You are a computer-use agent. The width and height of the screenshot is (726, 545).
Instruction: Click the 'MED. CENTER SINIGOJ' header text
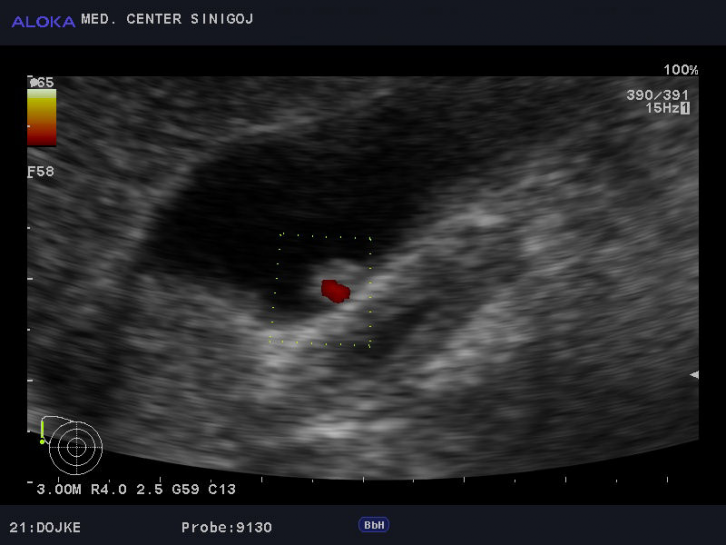click(x=167, y=19)
